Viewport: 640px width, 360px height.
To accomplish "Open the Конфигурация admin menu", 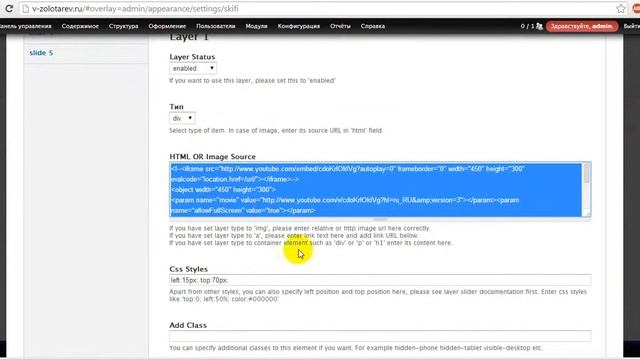I will pyautogui.click(x=299, y=26).
